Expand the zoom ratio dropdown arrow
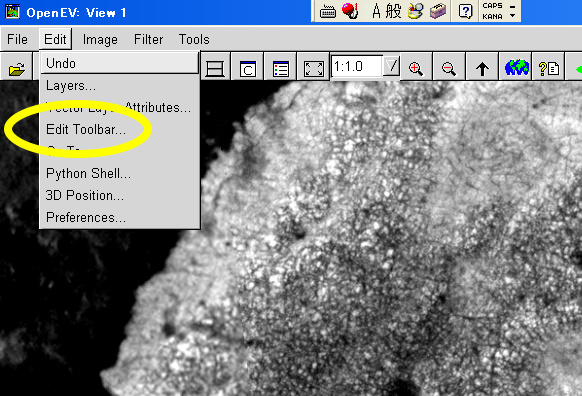Viewport: 582px width, 396px height. [391, 66]
